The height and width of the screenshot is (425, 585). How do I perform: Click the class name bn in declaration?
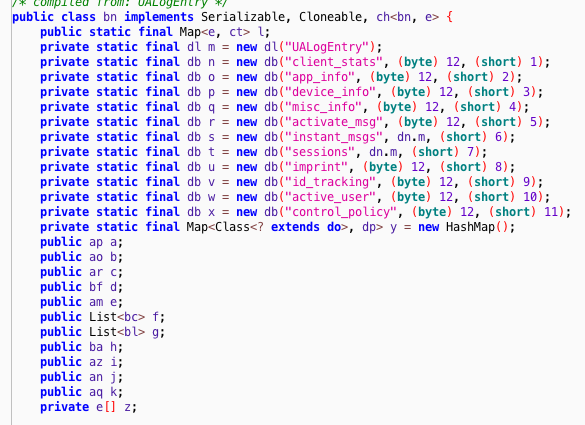click(x=110, y=17)
